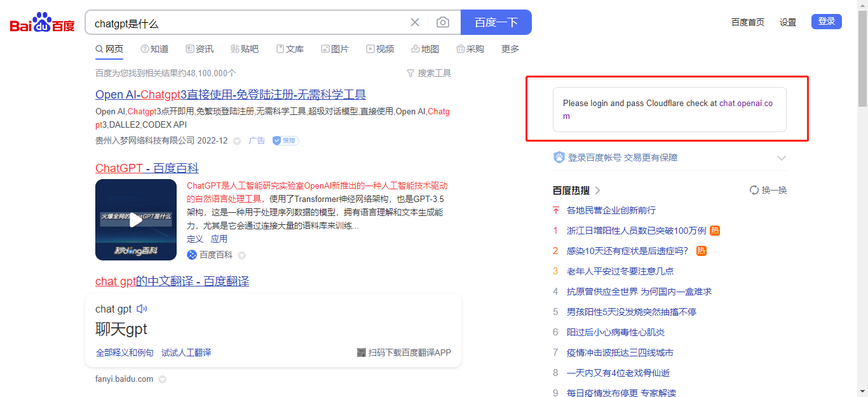Focus the search input field
868x397 pixels.
(x=248, y=23)
